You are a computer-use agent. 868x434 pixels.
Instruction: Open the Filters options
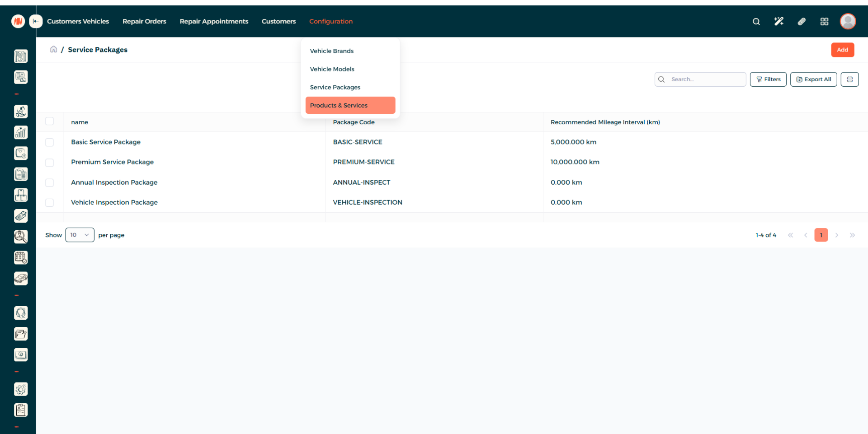click(768, 79)
